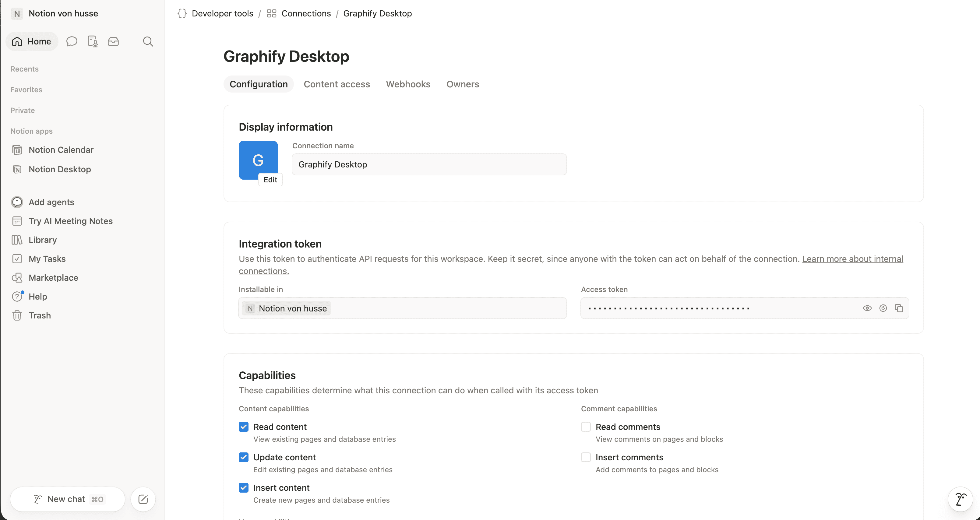Screen dimensions: 980x520
Task: Click the Add agents face icon
Action: (17, 202)
